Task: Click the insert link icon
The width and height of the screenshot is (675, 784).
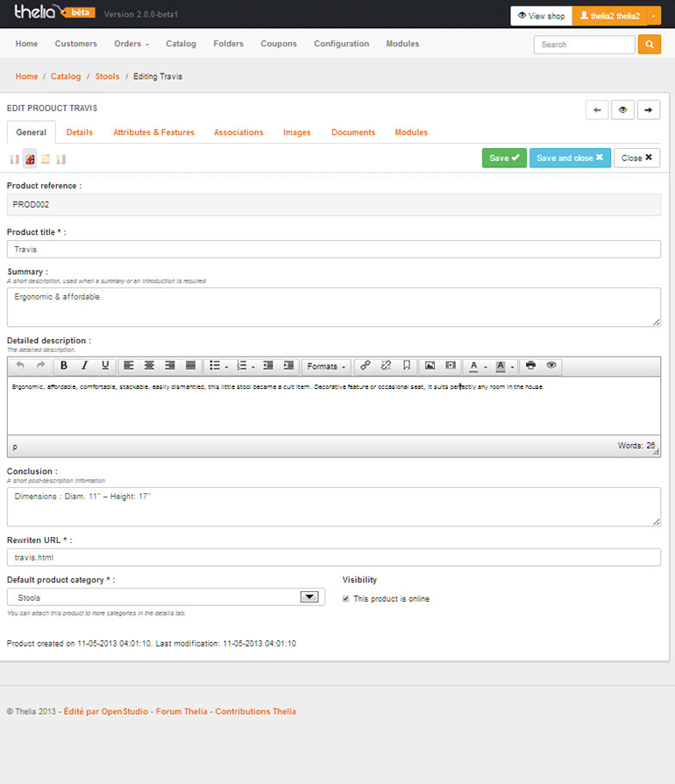Action: click(366, 366)
